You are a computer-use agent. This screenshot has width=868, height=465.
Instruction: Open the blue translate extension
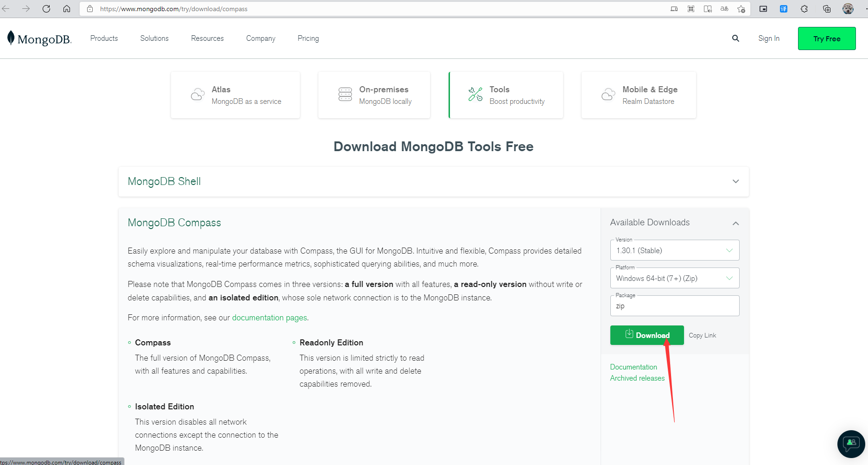click(x=784, y=9)
